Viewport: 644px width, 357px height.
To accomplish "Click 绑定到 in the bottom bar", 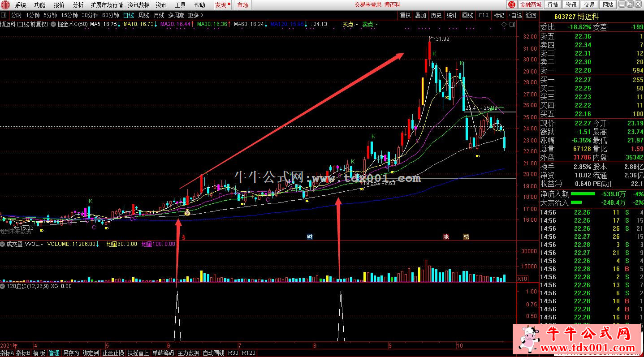I will pyautogui.click(x=91, y=353).
